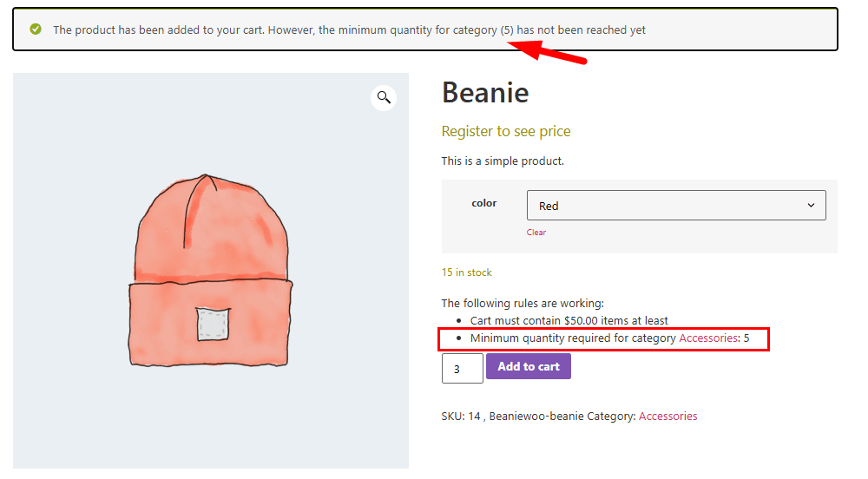868x479 pixels.
Task: Click the SKU 14 text
Action: point(462,417)
